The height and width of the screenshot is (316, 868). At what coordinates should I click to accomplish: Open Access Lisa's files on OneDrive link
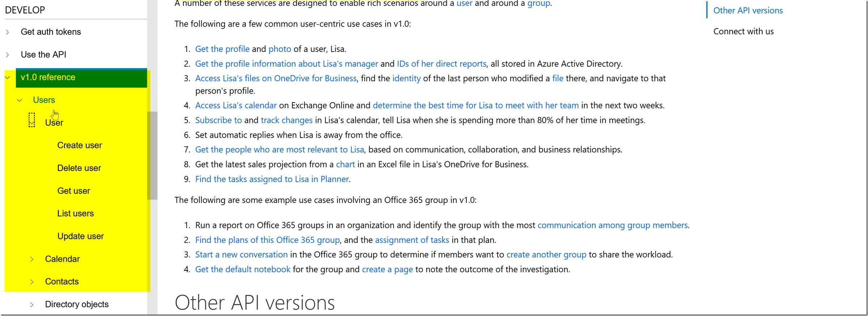click(276, 78)
